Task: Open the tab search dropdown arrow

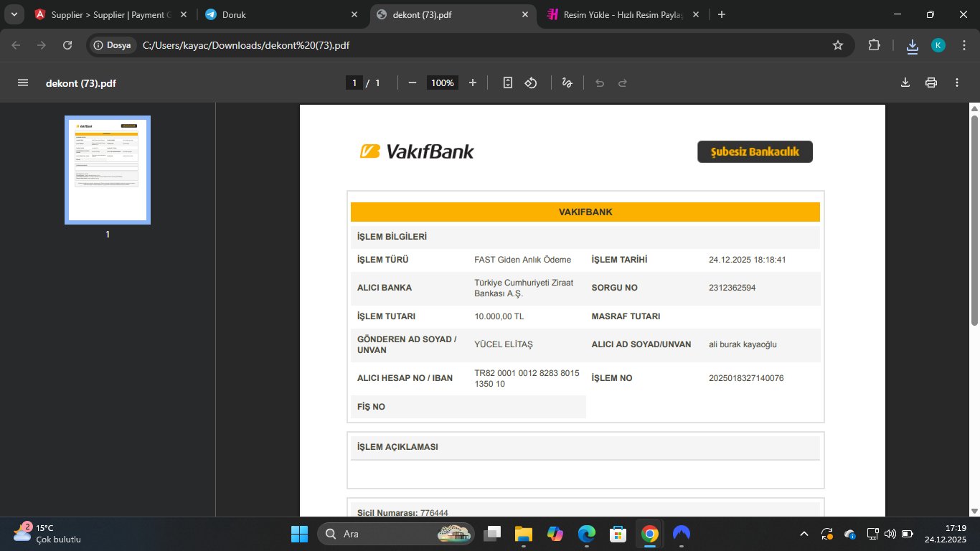Action: 14,14
